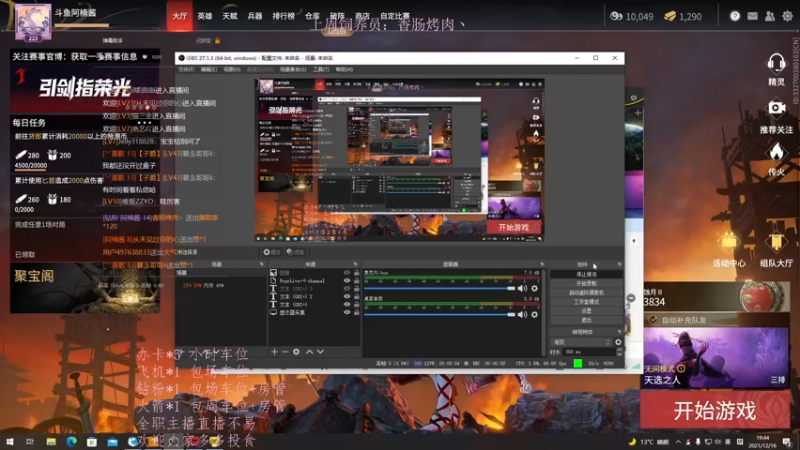Open scene transition gear properties
The image size is (800, 450).
[618, 342]
